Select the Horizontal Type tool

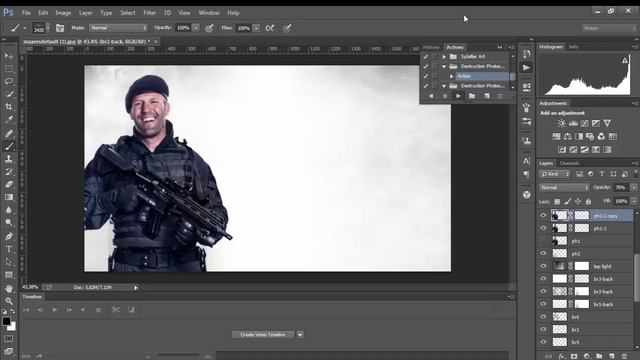pos(9,249)
